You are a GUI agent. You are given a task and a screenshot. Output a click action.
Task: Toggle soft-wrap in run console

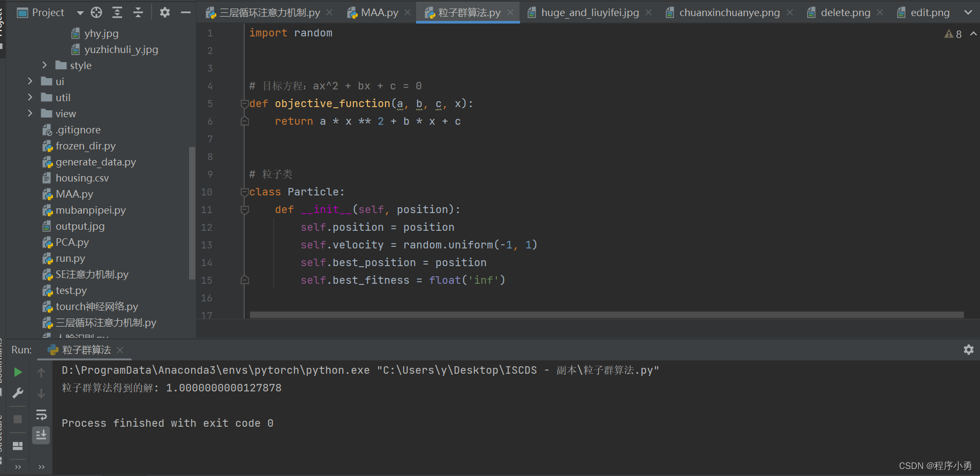click(x=41, y=415)
